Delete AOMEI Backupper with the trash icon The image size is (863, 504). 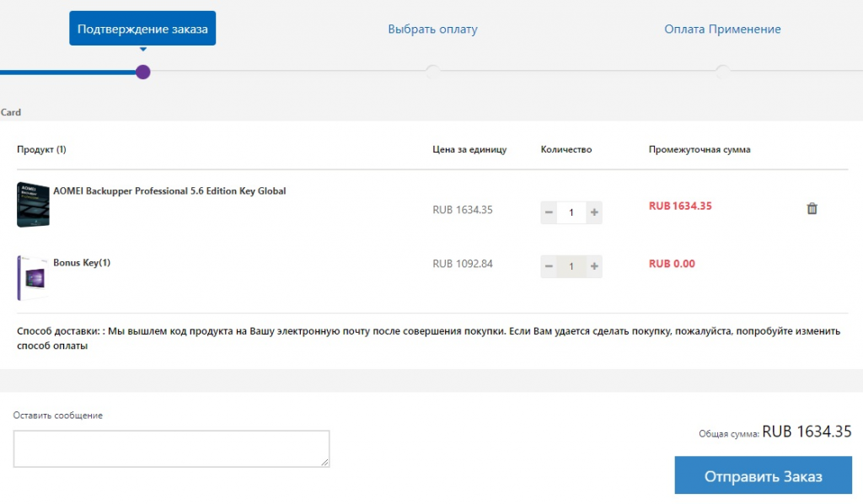point(812,208)
